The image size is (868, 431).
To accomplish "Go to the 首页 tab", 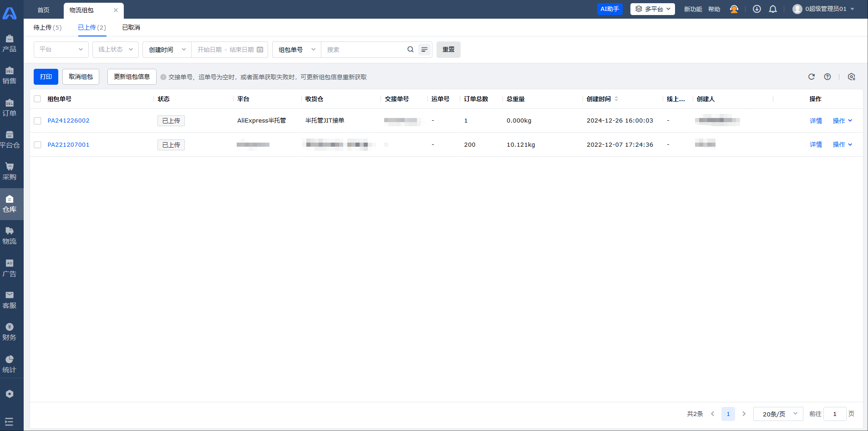I will point(43,10).
